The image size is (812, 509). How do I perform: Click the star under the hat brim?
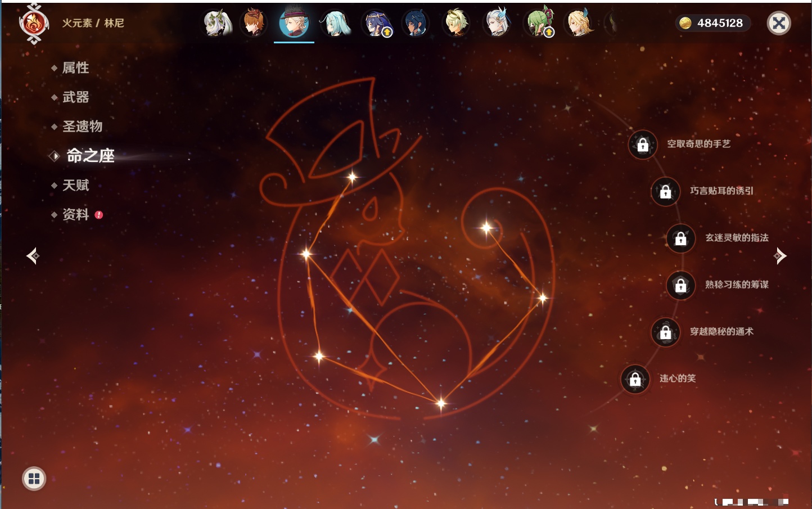(353, 177)
